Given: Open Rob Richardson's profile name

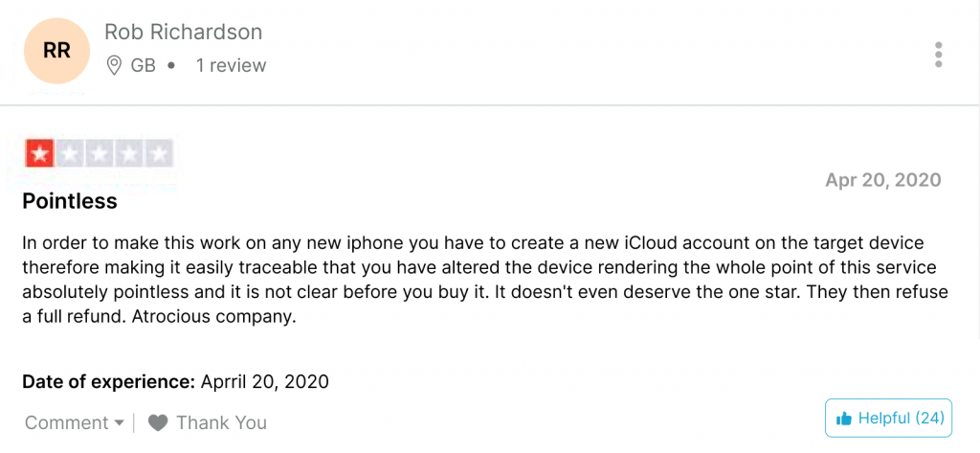Looking at the screenshot, I should tap(183, 32).
